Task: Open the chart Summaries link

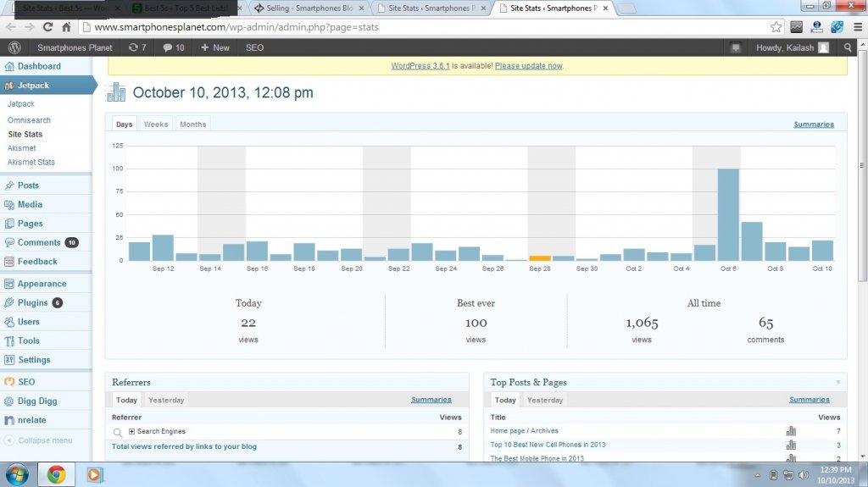Action: point(813,125)
